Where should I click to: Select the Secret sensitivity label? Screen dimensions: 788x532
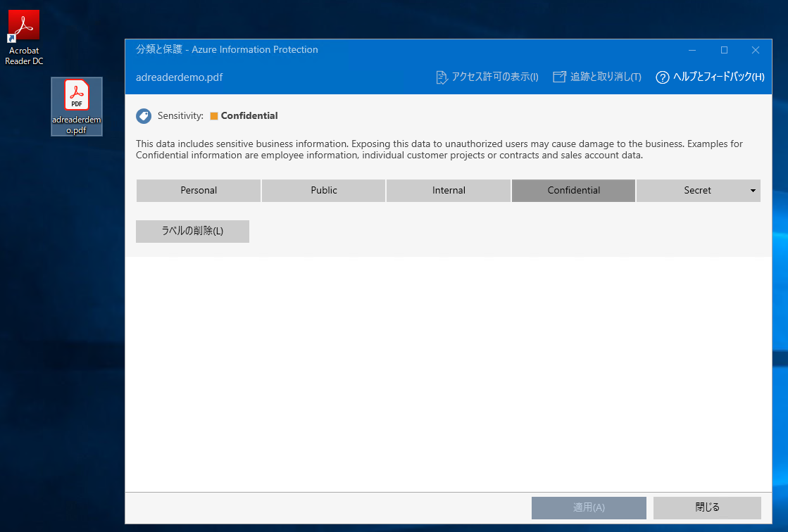coord(694,191)
